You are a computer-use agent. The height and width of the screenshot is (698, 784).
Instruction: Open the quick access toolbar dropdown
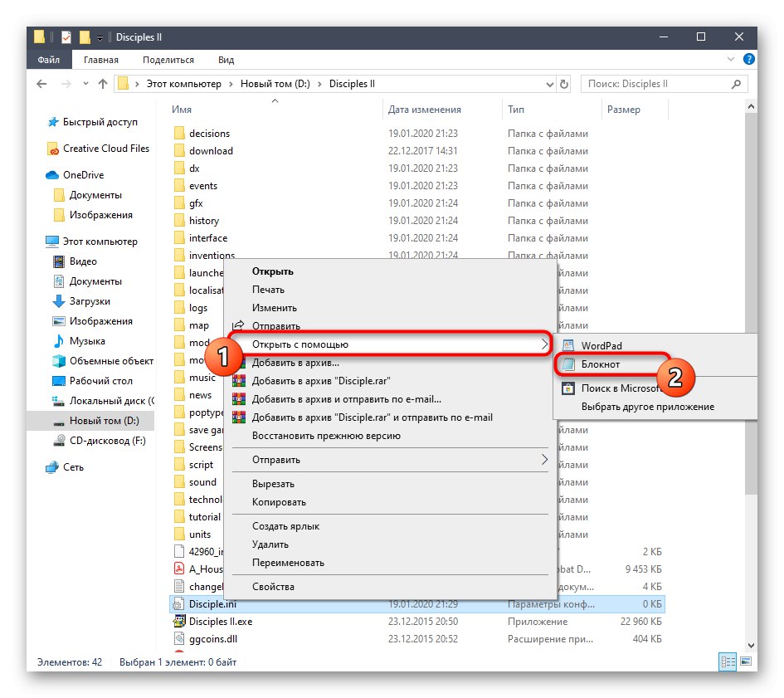(x=100, y=37)
